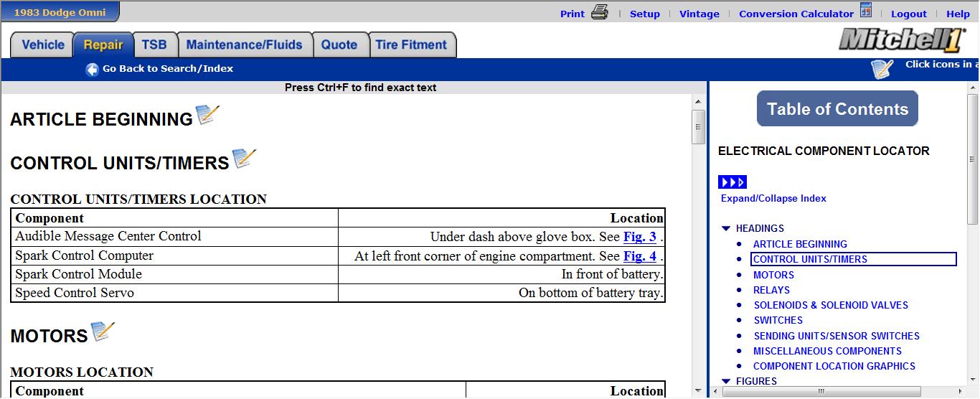980x399 pixels.
Task: Open the Maintenance/Fluids tab
Action: point(245,45)
